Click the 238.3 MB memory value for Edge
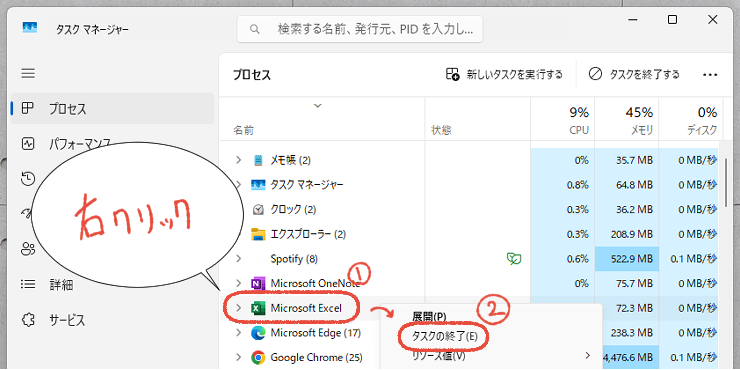 click(x=632, y=333)
